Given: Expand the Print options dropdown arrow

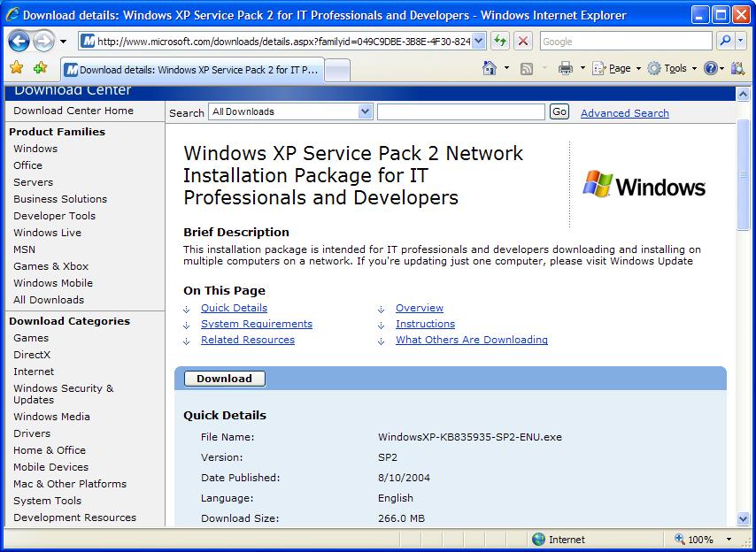Looking at the screenshot, I should pyautogui.click(x=582, y=68).
